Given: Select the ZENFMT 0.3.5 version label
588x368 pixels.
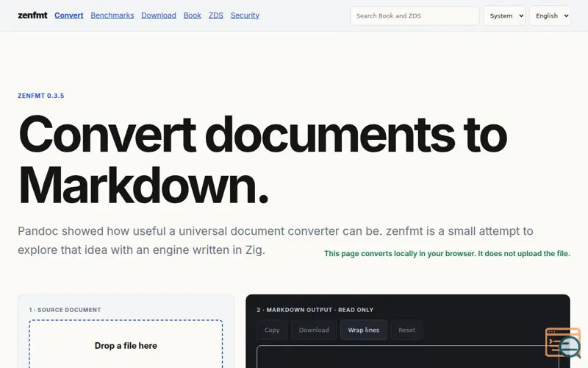Looking at the screenshot, I should point(41,96).
